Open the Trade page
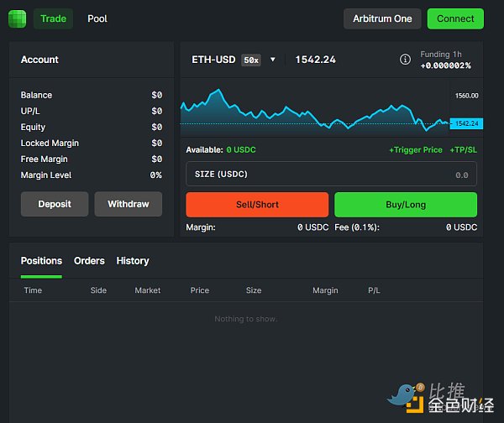Screen dimensions: 504x423 click(x=53, y=18)
